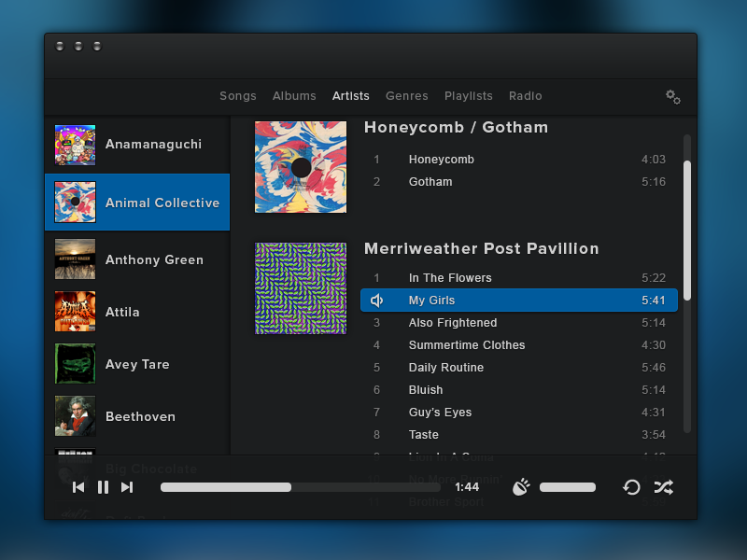
Task: Mute audio via the speaker icon
Action: [520, 486]
